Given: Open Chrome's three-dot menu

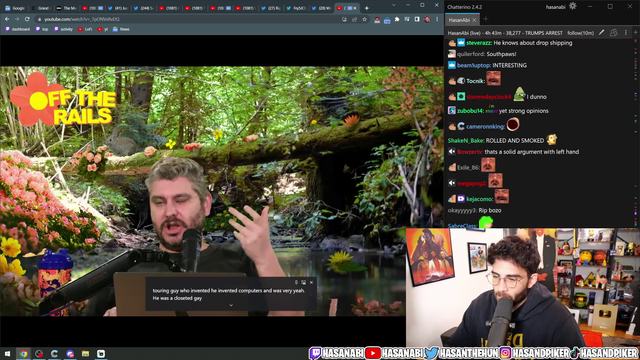Looking at the screenshot, I should click(437, 19).
